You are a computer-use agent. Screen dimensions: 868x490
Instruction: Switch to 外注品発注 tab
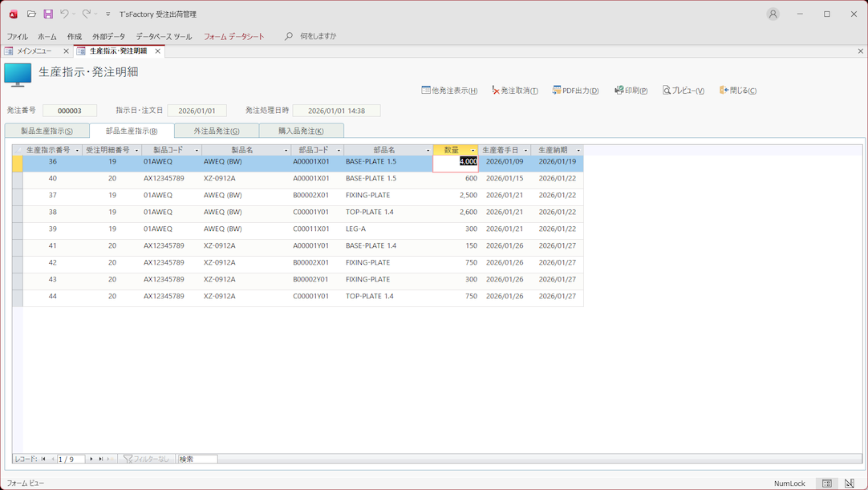(x=217, y=131)
